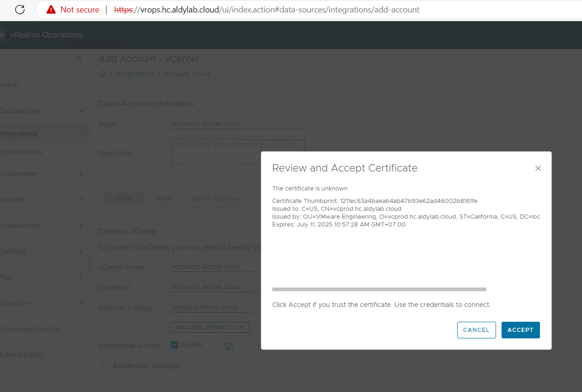
Task: Open the Integrations breadcrumb link
Action: tap(135, 74)
